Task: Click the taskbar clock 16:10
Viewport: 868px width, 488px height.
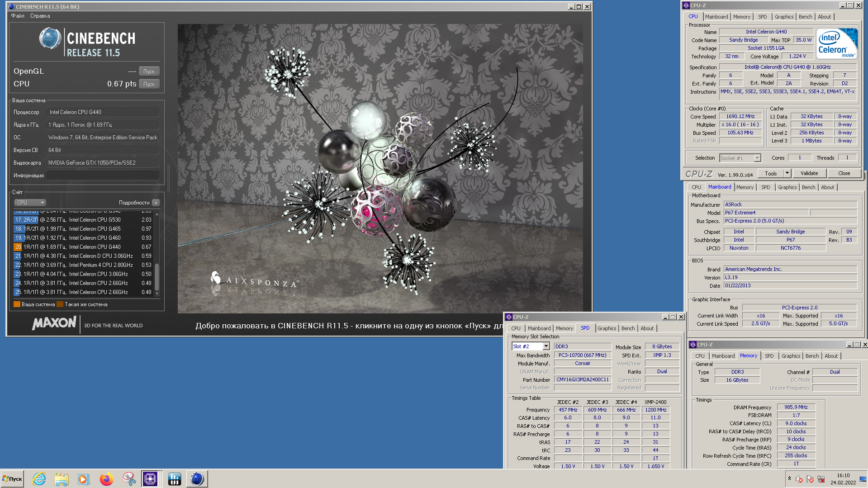Action: tap(843, 475)
